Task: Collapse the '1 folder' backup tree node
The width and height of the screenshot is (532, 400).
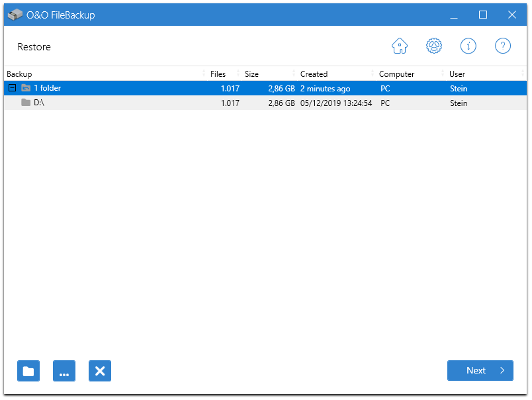Action: pyautogui.click(x=12, y=88)
